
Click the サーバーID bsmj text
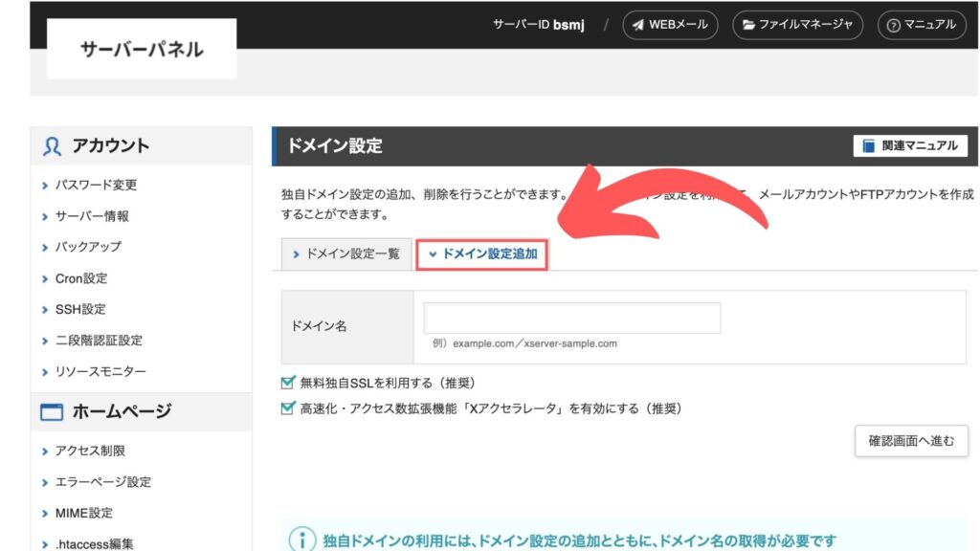coord(539,25)
